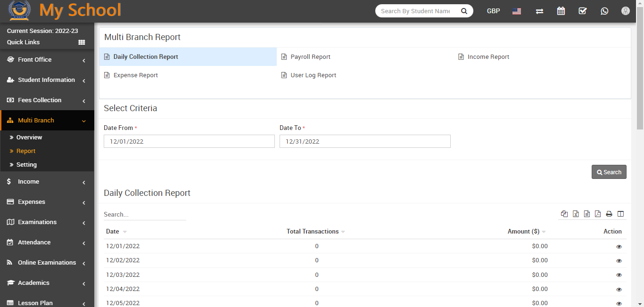Click the table Search... filter field
644x307 pixels.
click(145, 214)
